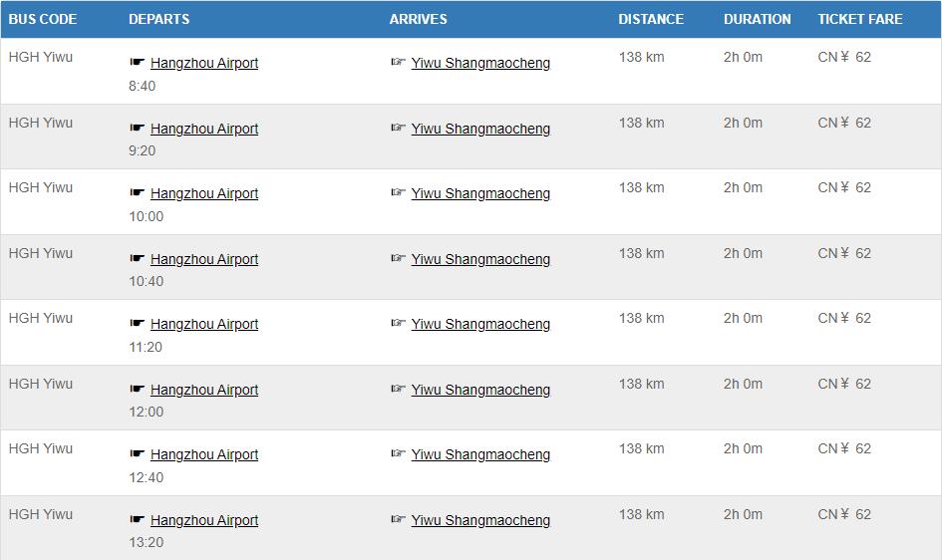Click the arrival hand icon in the 12:40 row
The image size is (942, 560).
tap(398, 454)
